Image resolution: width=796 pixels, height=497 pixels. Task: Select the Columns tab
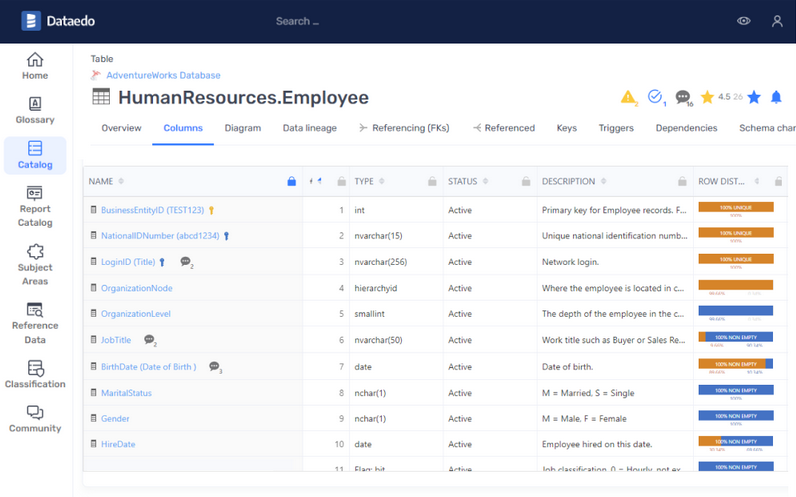click(x=183, y=128)
